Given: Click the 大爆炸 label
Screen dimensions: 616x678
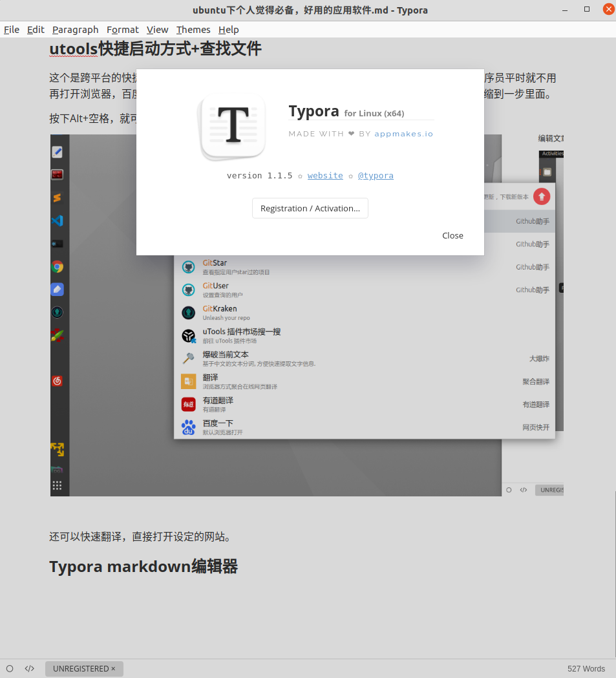Looking at the screenshot, I should [539, 359].
